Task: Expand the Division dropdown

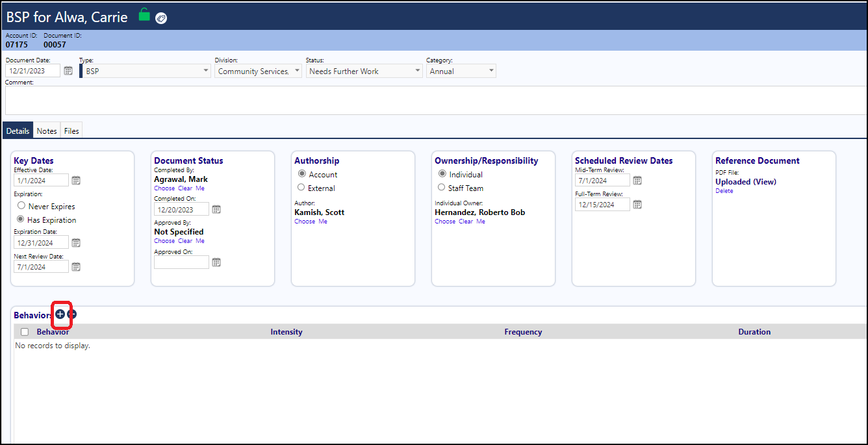Action: [259, 71]
